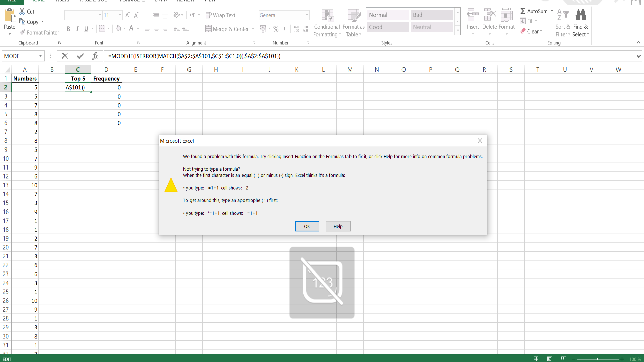Viewport: 644px width, 362px height.
Task: Click the AutoSum icon
Action: (522, 11)
